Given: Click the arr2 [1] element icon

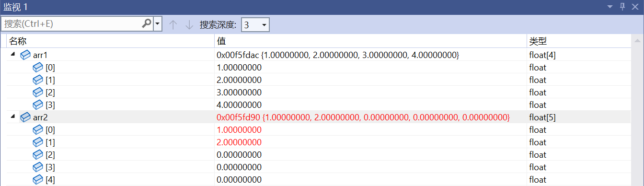Looking at the screenshot, I should pos(38,142).
